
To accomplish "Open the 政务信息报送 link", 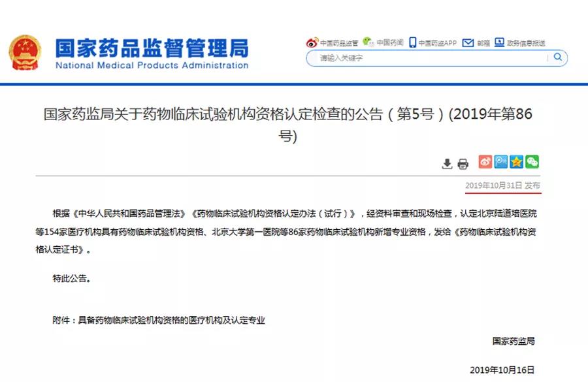I will (x=526, y=43).
